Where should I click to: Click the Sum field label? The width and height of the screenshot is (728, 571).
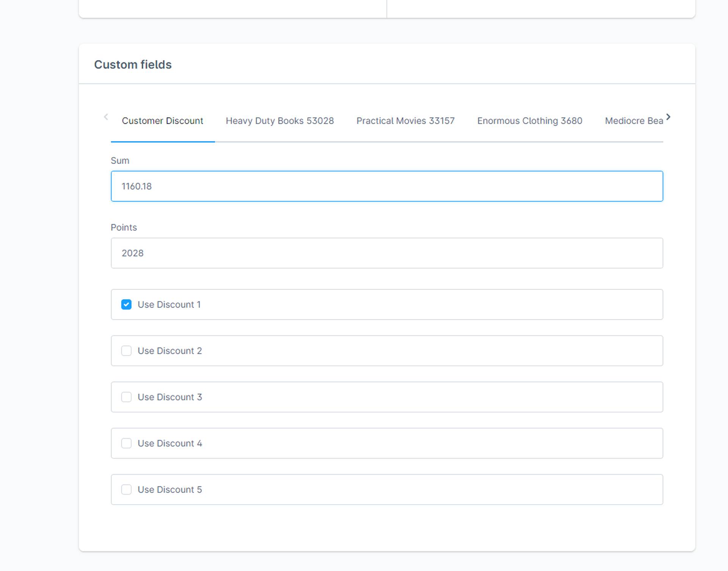(x=120, y=160)
